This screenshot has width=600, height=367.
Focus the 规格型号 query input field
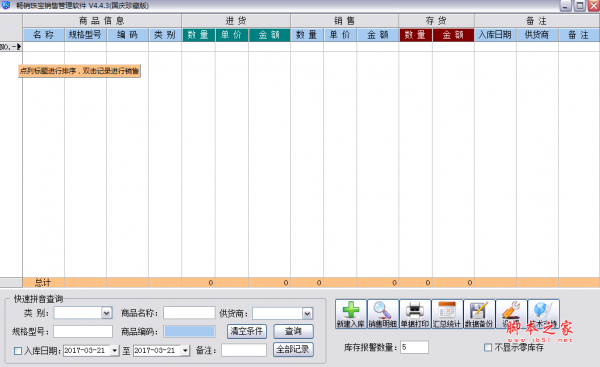click(x=83, y=331)
